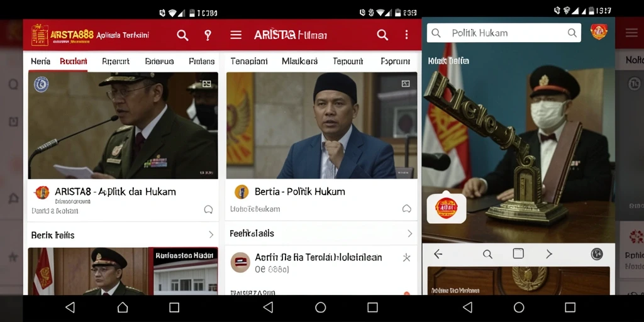The height and width of the screenshot is (322, 644).
Task: Switch to Bnerue tab
Action: pos(159,61)
